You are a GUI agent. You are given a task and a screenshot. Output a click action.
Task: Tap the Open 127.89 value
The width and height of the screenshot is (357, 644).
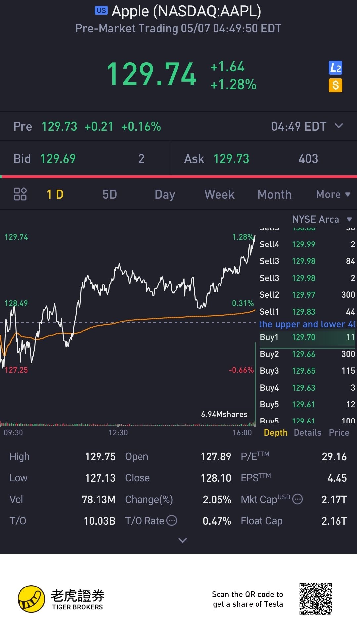(x=216, y=457)
